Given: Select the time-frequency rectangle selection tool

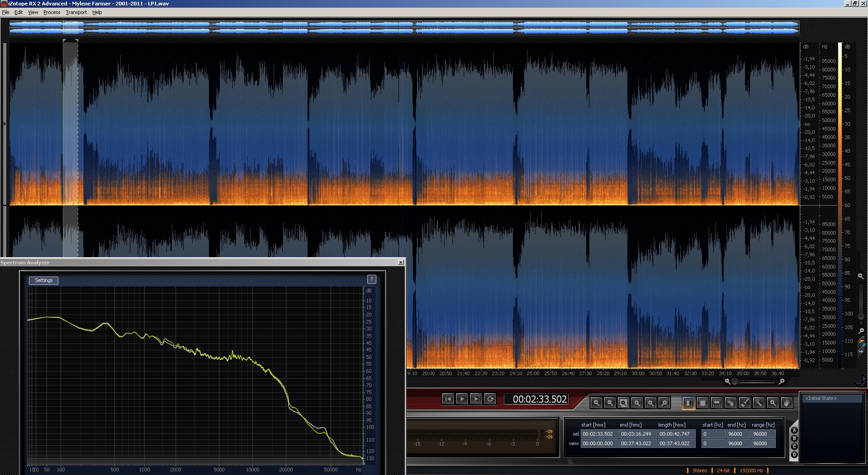Looking at the screenshot, I should 702,403.
